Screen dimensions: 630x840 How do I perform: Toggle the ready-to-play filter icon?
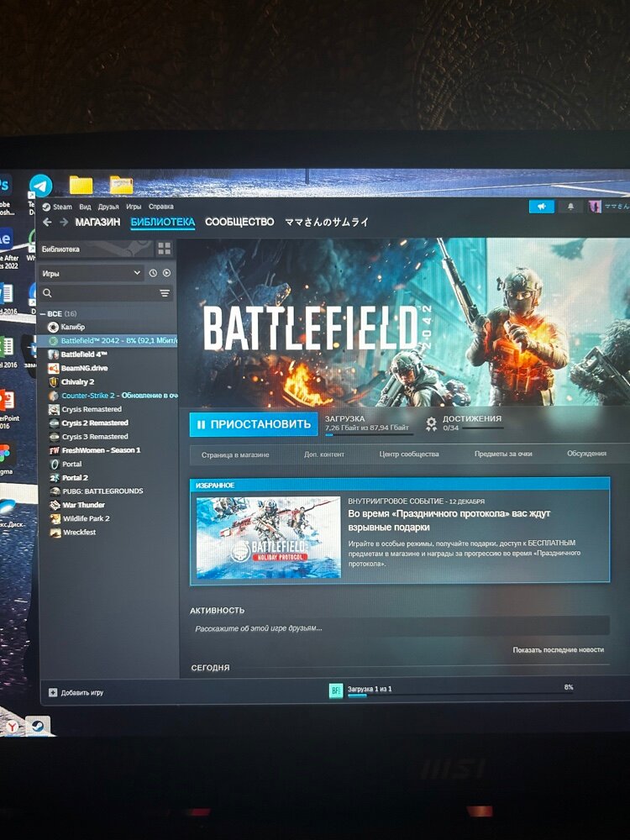(166, 273)
